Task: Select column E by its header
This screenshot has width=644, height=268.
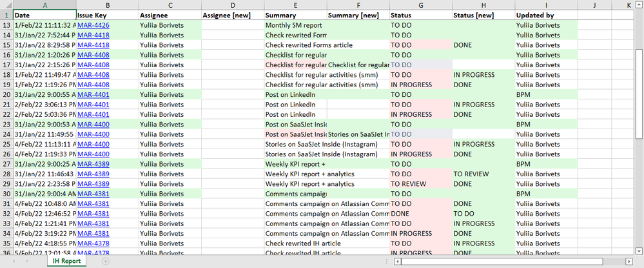Action: (x=296, y=5)
